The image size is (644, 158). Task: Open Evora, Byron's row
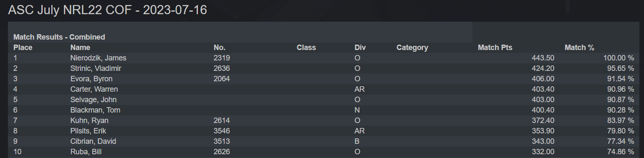[91, 79]
